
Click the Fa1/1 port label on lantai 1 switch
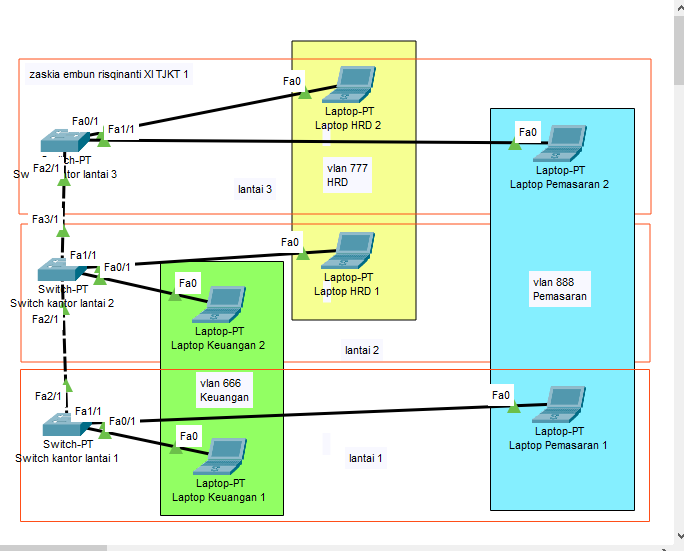(88, 411)
